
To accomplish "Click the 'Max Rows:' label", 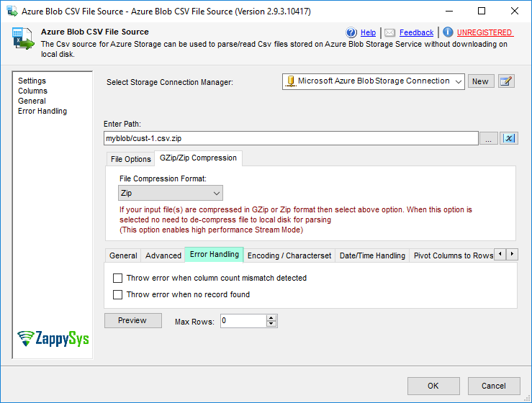I will point(194,322).
